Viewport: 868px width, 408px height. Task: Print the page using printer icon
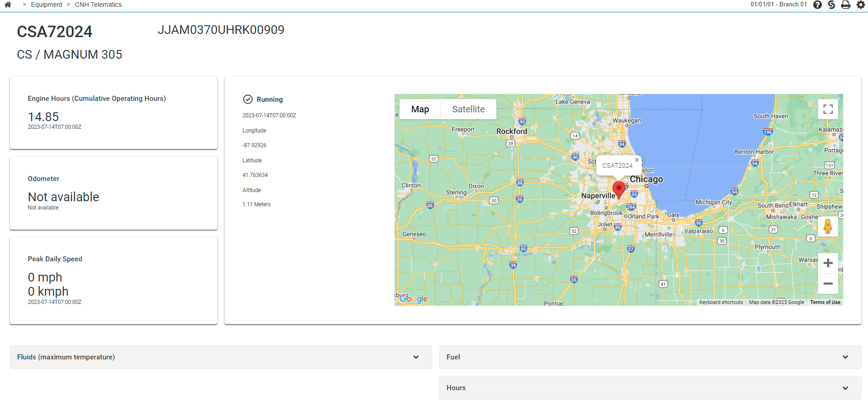click(846, 5)
